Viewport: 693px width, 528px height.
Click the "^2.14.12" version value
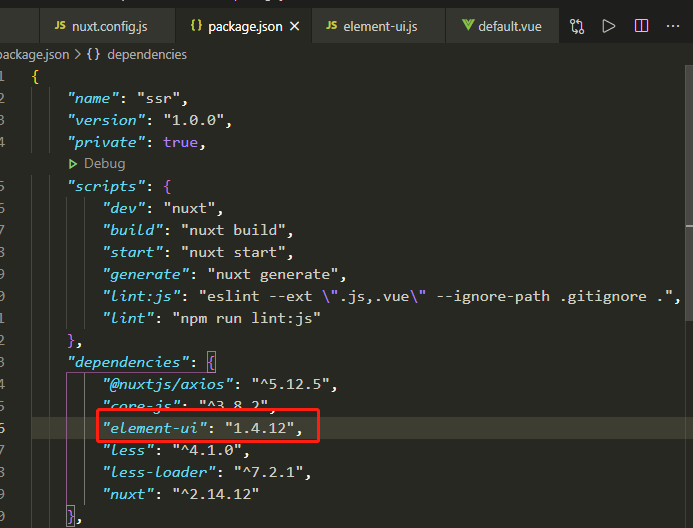click(x=215, y=494)
